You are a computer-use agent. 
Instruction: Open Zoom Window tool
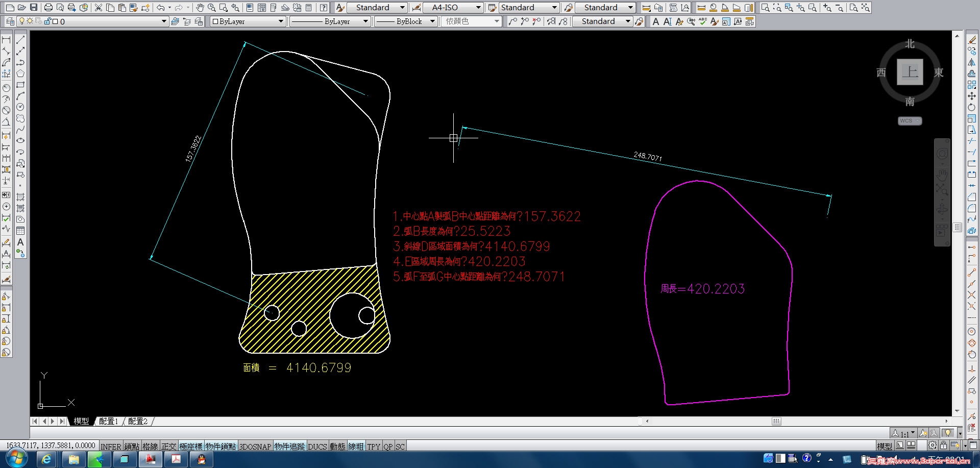[x=224, y=7]
